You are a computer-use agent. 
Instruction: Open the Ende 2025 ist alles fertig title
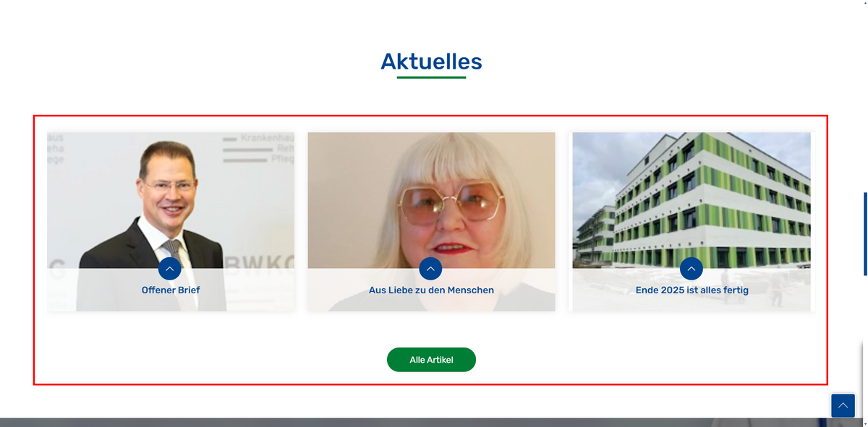coord(692,290)
